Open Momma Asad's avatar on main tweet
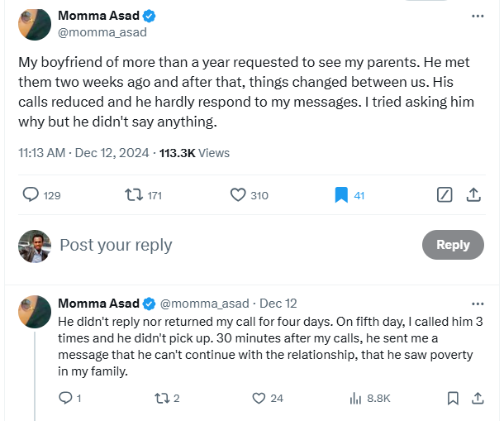 pyautogui.click(x=36, y=24)
